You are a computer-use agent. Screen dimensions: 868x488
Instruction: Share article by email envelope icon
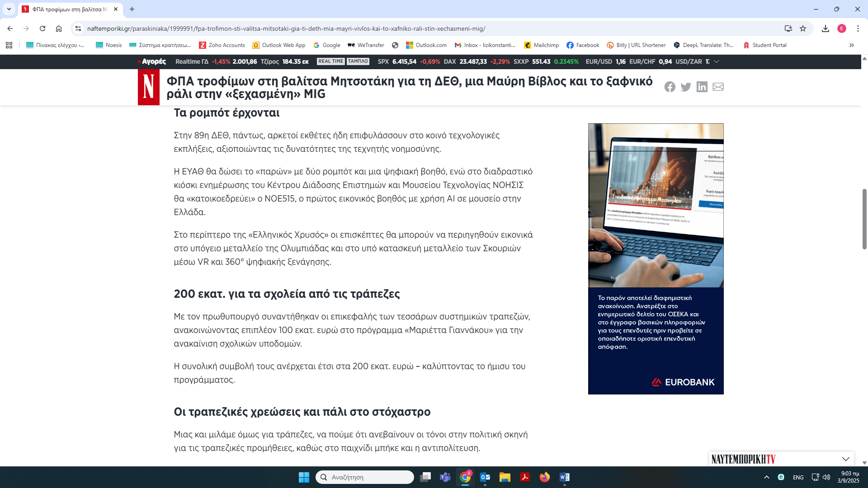718,87
